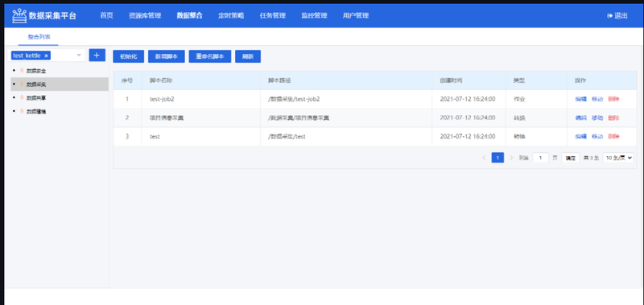Switch to the 整合列表 tab
The image size is (644, 305).
point(39,36)
